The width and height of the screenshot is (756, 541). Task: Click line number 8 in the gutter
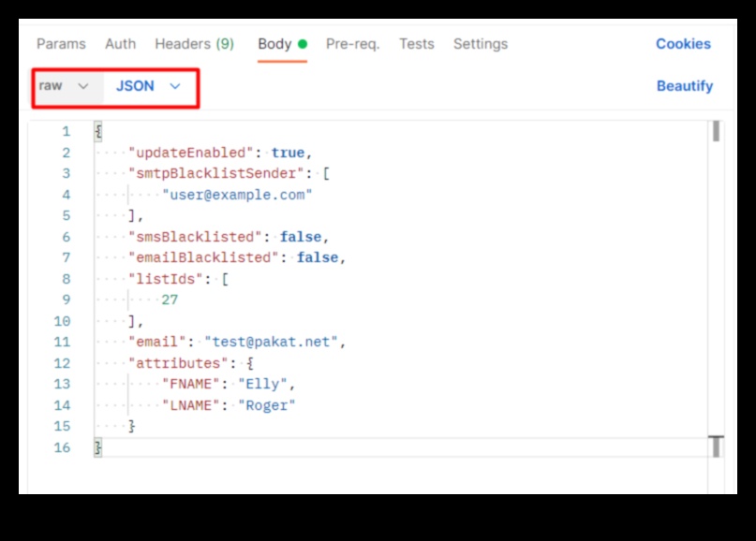66,279
